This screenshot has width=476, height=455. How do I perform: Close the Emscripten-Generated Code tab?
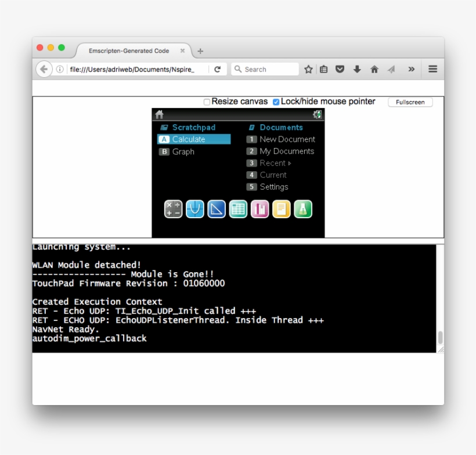point(182,50)
